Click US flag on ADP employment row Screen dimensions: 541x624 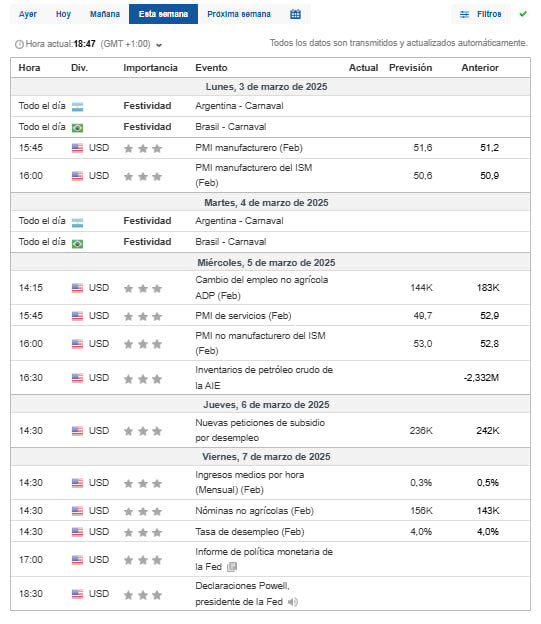78,288
